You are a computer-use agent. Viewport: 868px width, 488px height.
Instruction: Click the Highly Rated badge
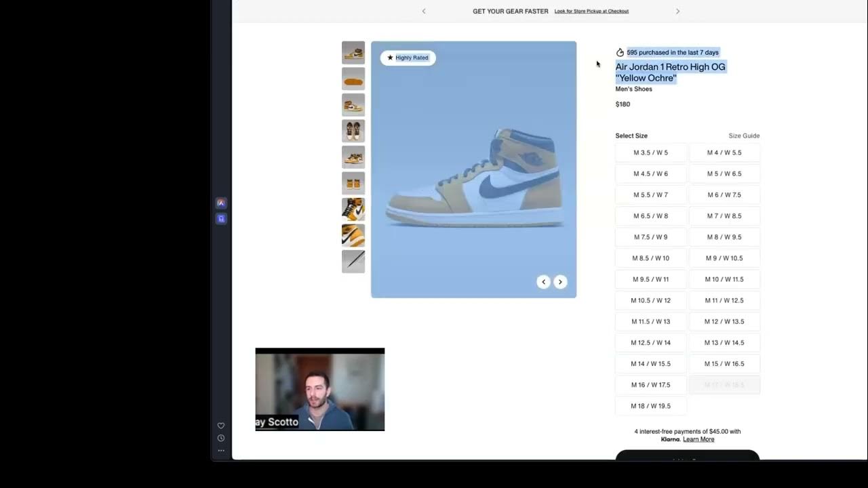click(408, 58)
